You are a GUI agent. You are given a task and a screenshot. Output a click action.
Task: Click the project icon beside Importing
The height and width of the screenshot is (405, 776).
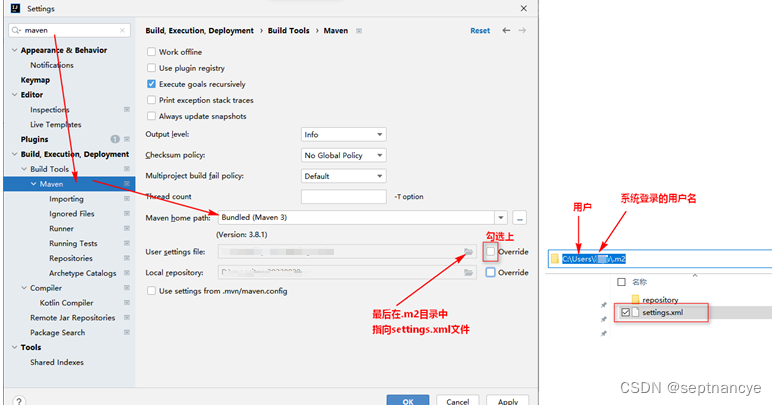click(127, 199)
